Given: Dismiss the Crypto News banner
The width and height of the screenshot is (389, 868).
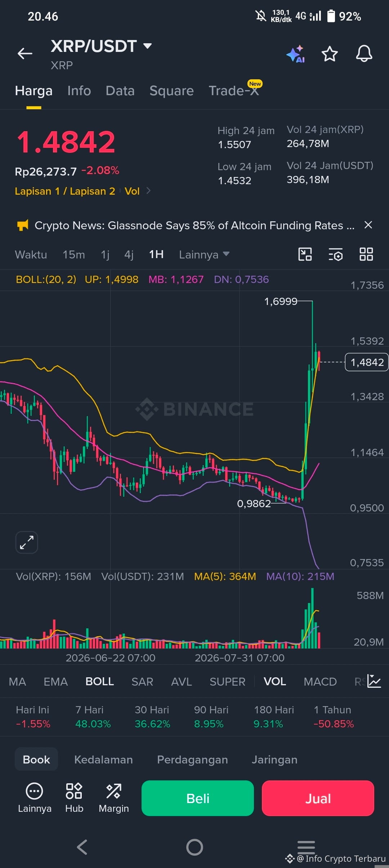Looking at the screenshot, I should [368, 225].
